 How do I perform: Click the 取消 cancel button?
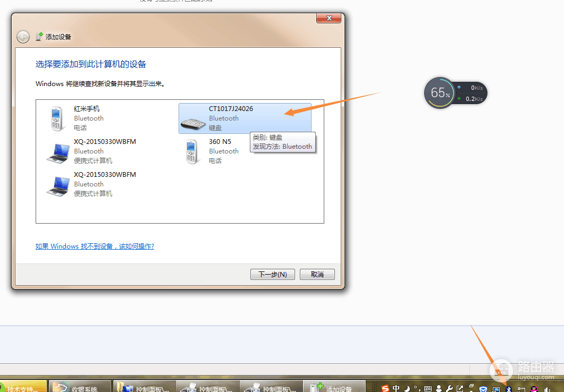pos(317,274)
